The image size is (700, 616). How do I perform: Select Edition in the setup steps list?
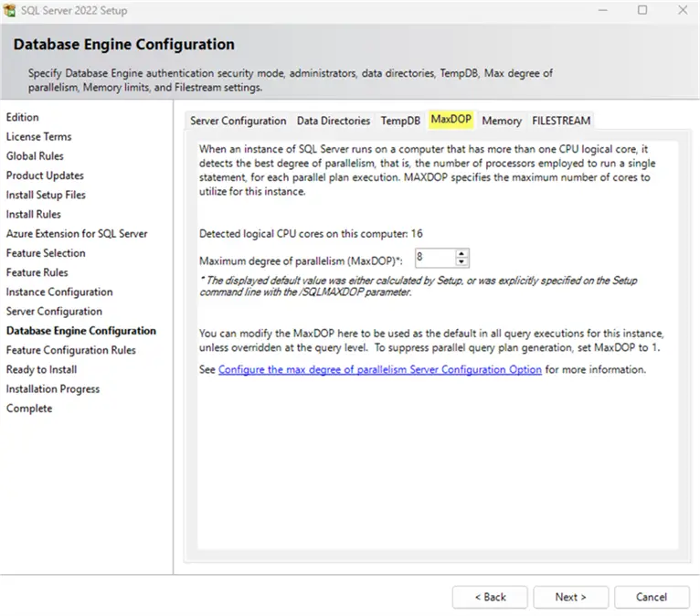pyautogui.click(x=22, y=117)
